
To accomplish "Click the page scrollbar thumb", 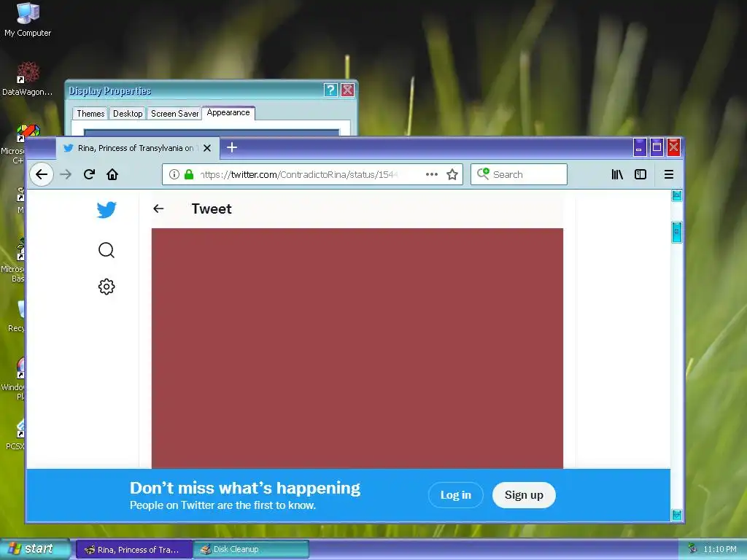I will point(676,233).
